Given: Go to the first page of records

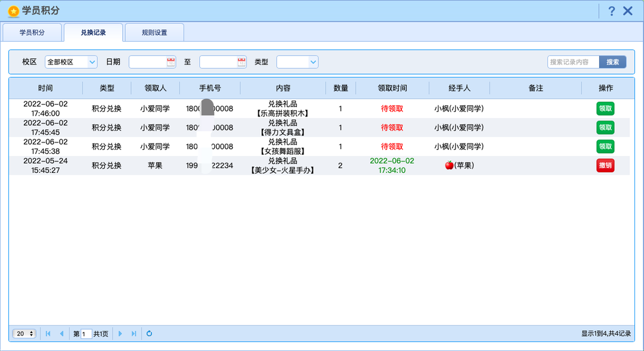Looking at the screenshot, I should click(48, 334).
